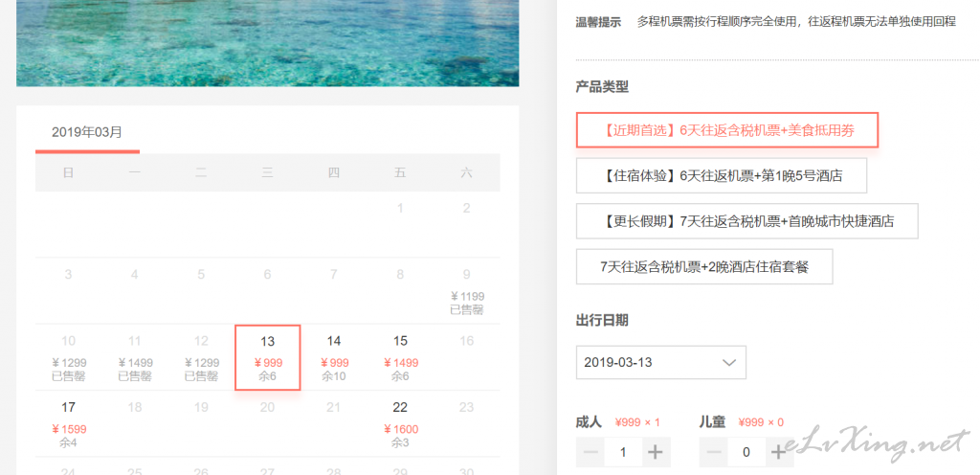
Task: Pick March 15 priced ¥1499
Action: (x=400, y=357)
